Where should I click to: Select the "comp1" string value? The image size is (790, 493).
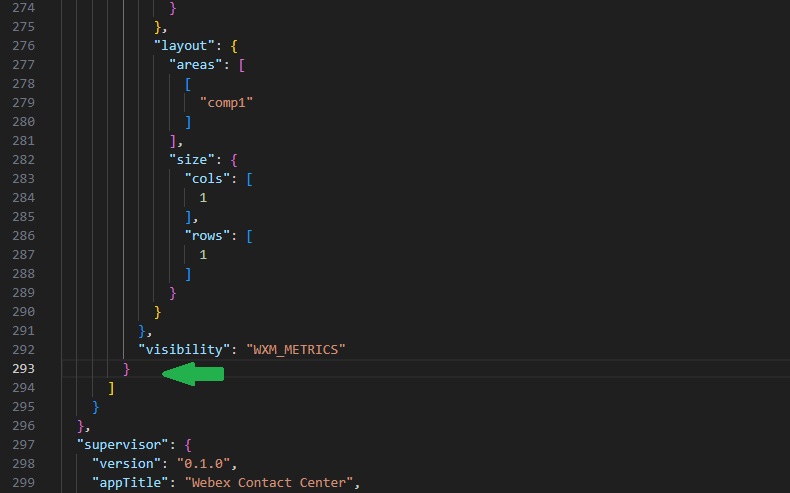tap(226, 103)
